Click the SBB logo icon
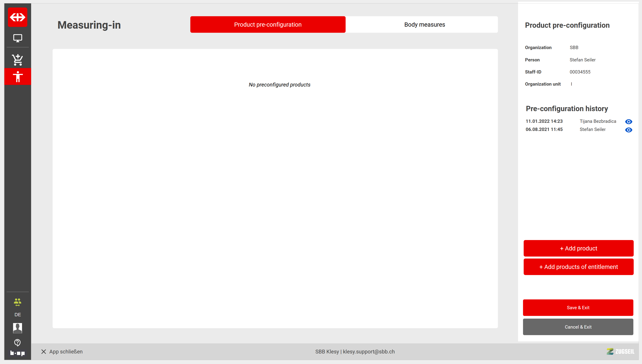This screenshot has height=364, width=642. pyautogui.click(x=18, y=17)
